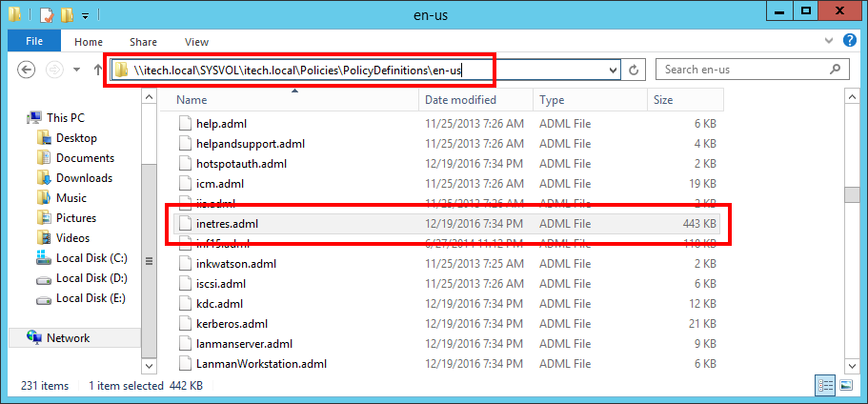Screen dimensions: 868x404
Task: Click the file list scrollbar up arrow
Action: point(852,97)
